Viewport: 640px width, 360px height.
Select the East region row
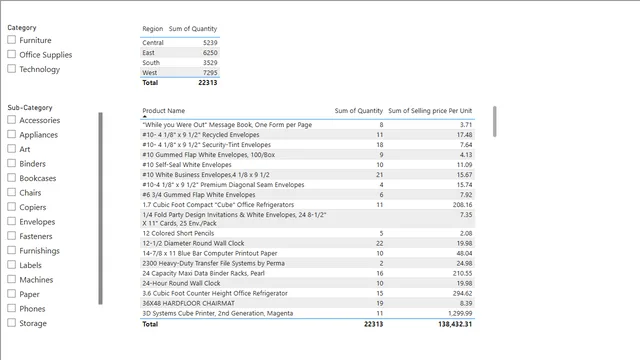coord(180,53)
